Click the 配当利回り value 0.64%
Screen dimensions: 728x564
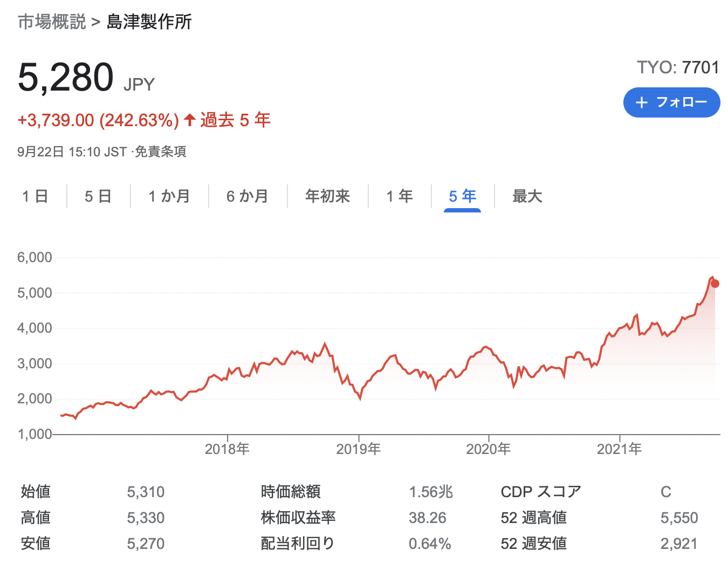pyautogui.click(x=430, y=544)
